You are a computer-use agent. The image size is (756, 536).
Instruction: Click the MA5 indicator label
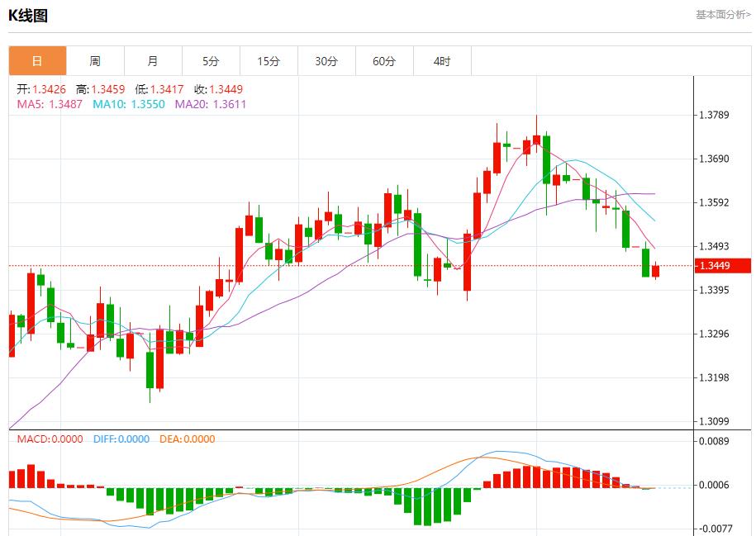click(x=50, y=104)
